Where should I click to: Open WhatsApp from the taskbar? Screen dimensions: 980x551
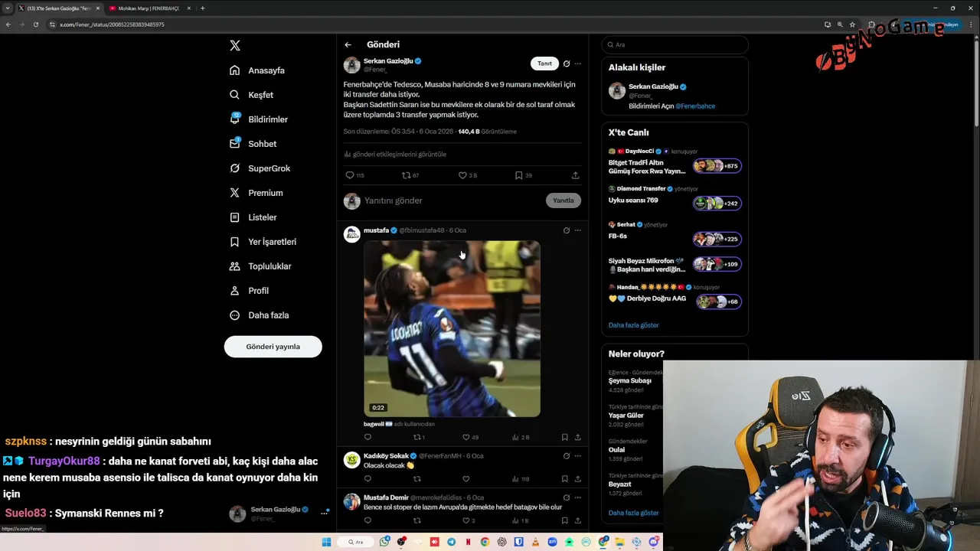coord(384,542)
